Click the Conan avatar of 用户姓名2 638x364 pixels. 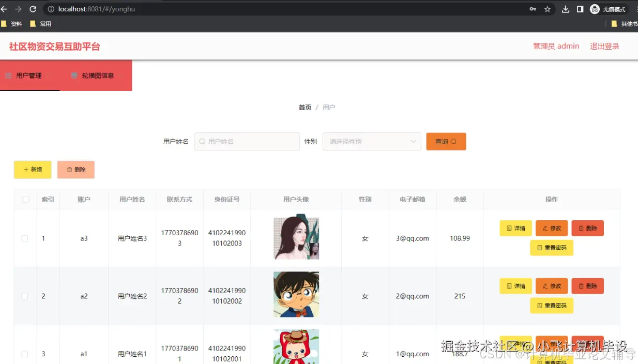(296, 295)
